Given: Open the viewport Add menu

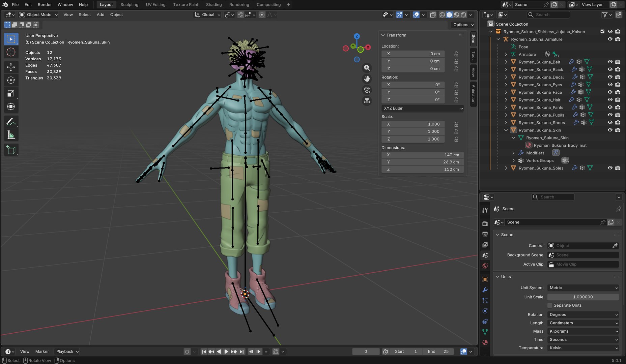Looking at the screenshot, I should click(x=101, y=15).
